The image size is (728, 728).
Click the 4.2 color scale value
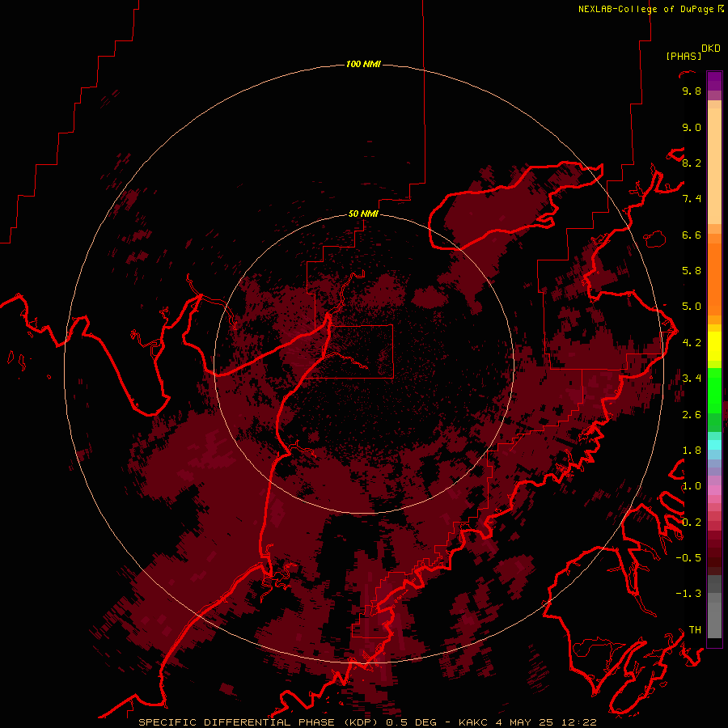pyautogui.click(x=692, y=343)
